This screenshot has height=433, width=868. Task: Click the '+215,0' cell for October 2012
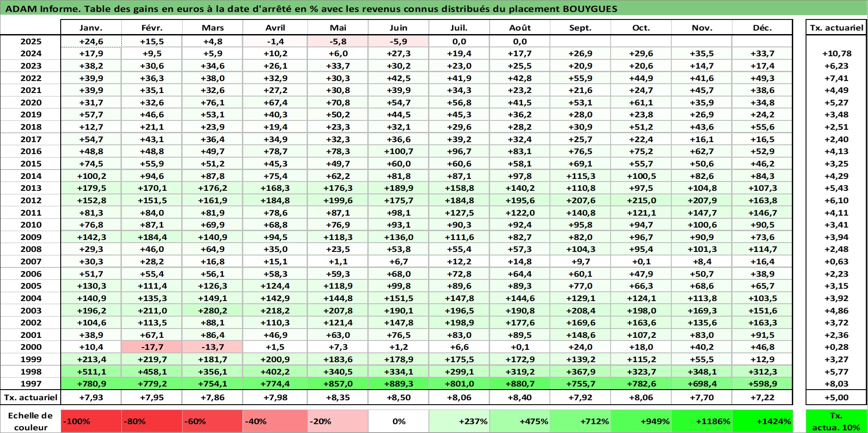point(642,201)
